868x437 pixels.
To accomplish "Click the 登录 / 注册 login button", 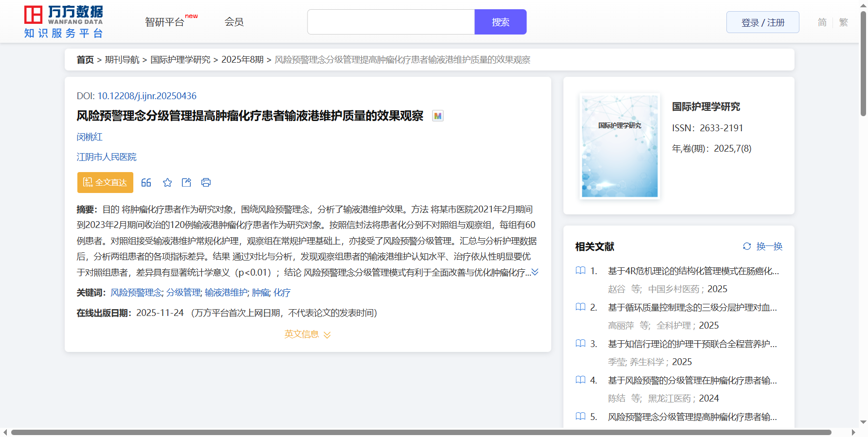I will pyautogui.click(x=762, y=22).
